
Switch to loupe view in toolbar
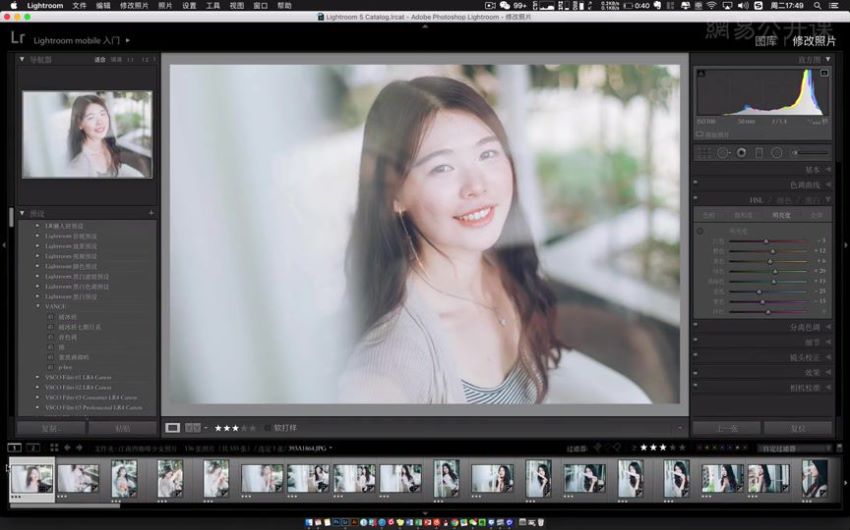tap(172, 428)
